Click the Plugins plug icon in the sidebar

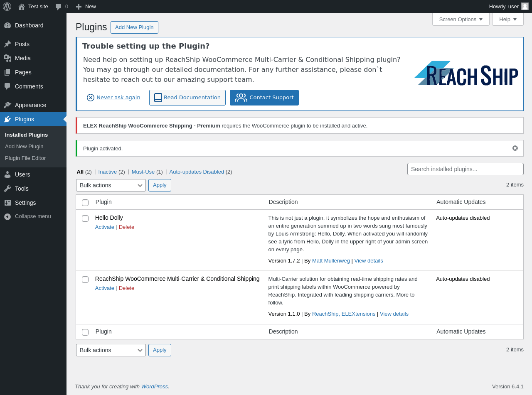[7, 119]
